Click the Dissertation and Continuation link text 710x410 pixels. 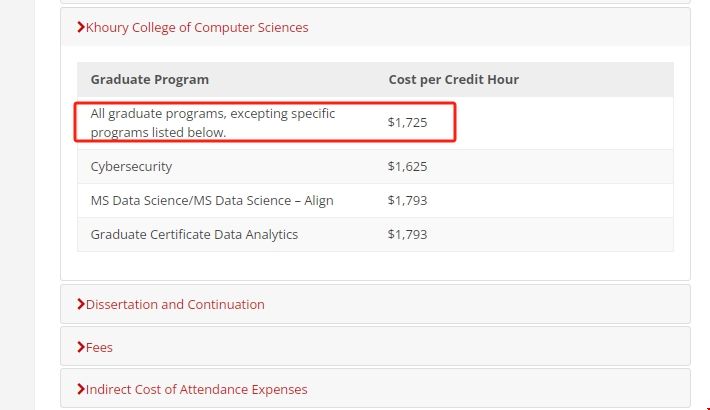coord(175,304)
